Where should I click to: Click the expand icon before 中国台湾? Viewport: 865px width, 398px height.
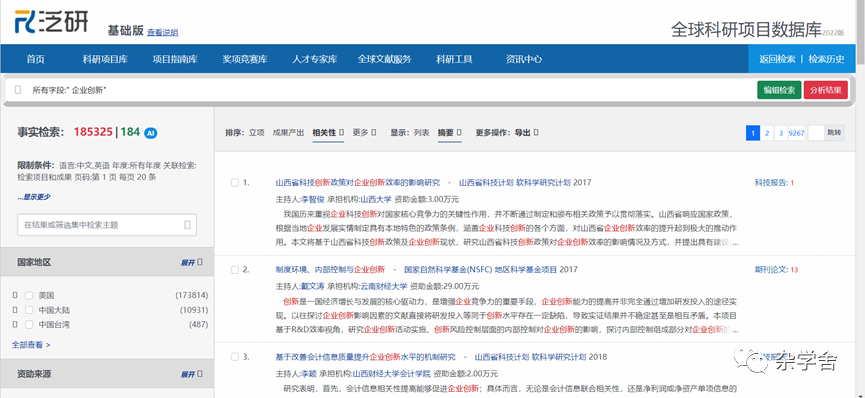[x=15, y=324]
